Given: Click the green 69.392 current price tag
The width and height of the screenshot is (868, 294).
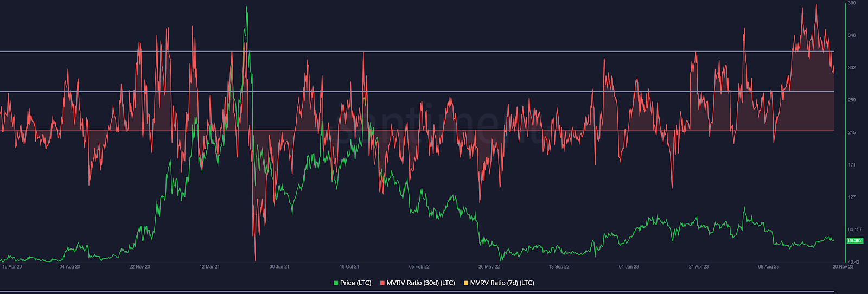Looking at the screenshot, I should 854,240.
